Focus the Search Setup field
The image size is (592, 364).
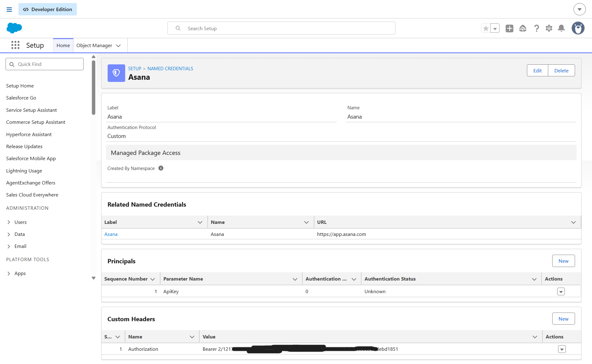281,28
